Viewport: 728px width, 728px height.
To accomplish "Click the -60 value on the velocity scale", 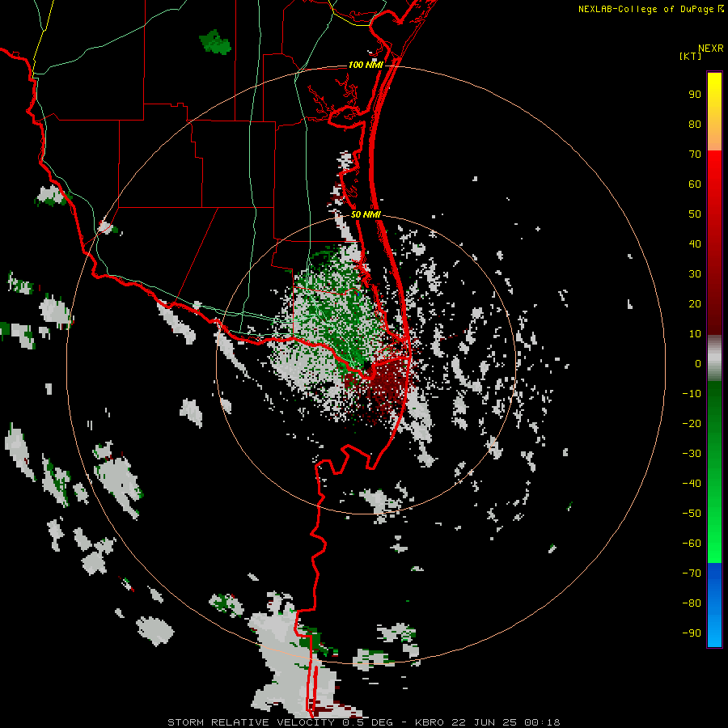I will coord(692,544).
